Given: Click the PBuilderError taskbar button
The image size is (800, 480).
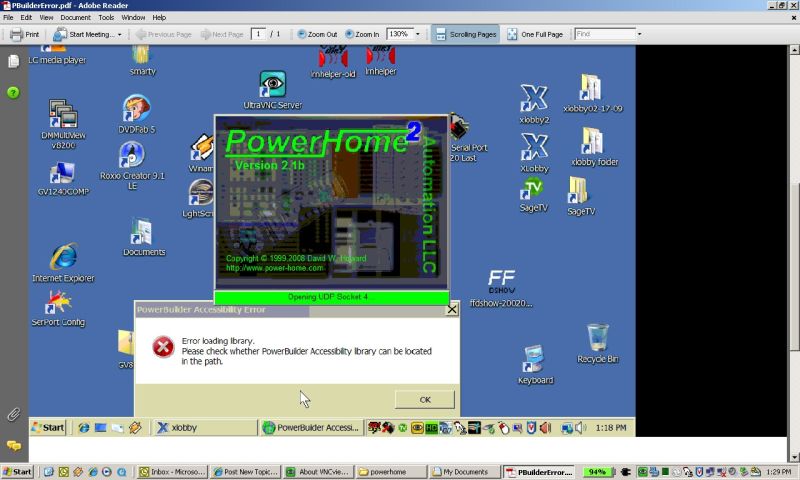Looking at the screenshot, I should [x=539, y=472].
